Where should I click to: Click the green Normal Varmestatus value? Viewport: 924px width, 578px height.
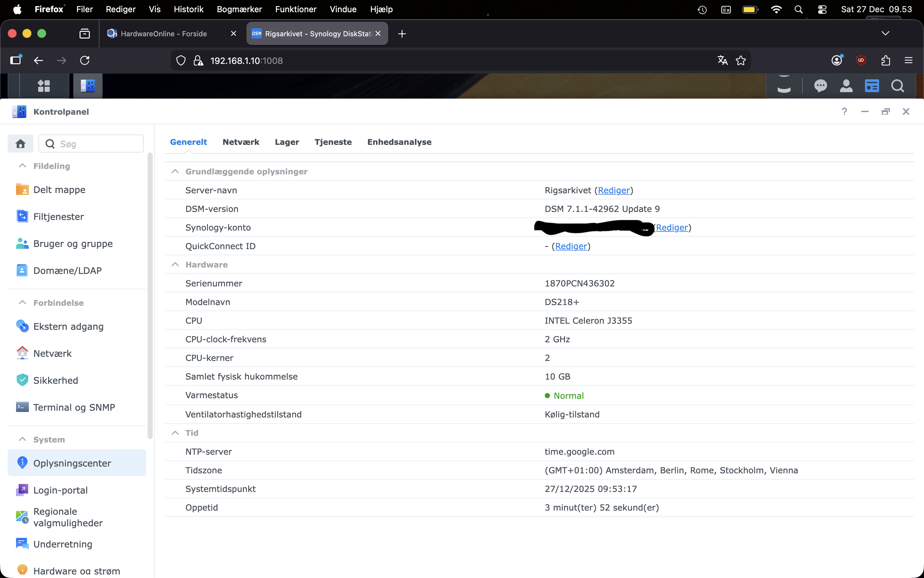point(564,396)
